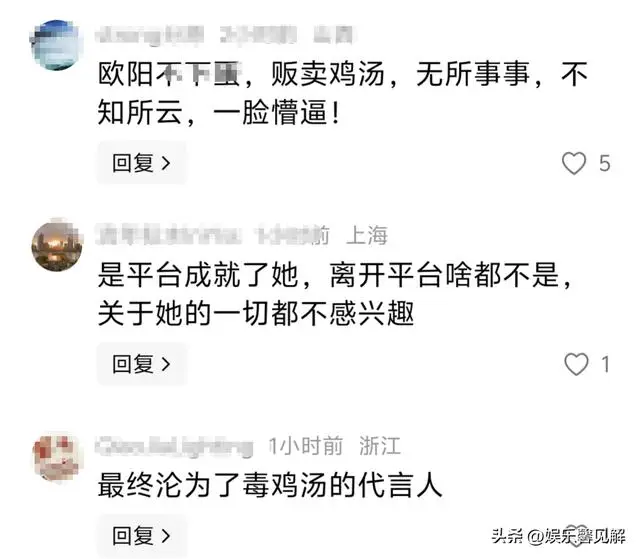Reply to the 毒鸡汤的代言人 comment
Viewport: 640px width, 559px height.
click(x=142, y=535)
